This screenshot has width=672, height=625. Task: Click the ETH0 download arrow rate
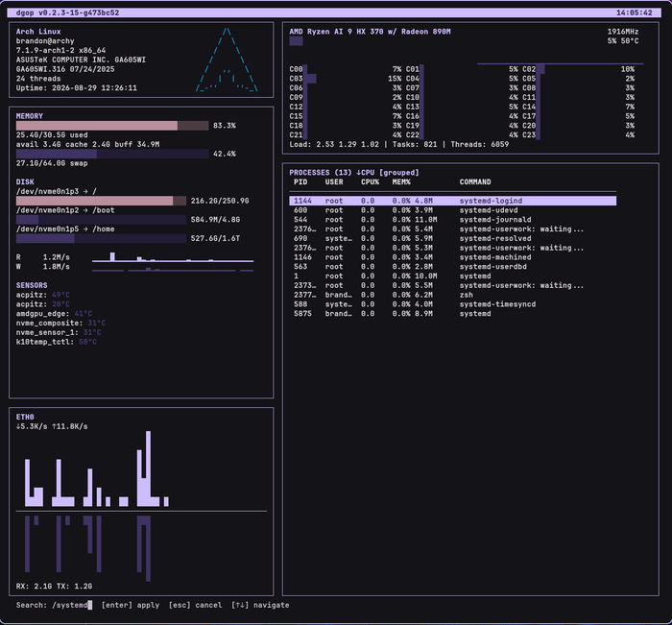[x=32, y=426]
